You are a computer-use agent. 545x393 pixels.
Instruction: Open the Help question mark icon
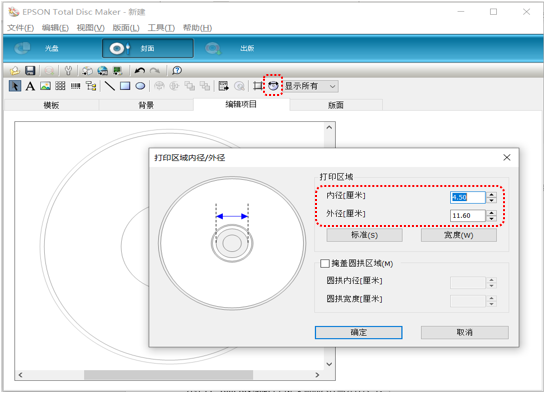[177, 71]
